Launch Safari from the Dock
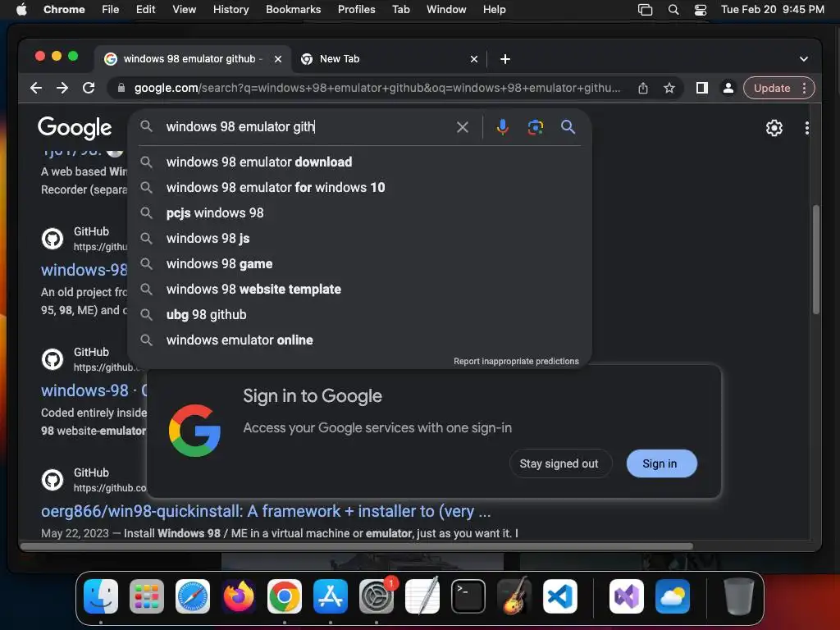The width and height of the screenshot is (840, 630). point(193,596)
